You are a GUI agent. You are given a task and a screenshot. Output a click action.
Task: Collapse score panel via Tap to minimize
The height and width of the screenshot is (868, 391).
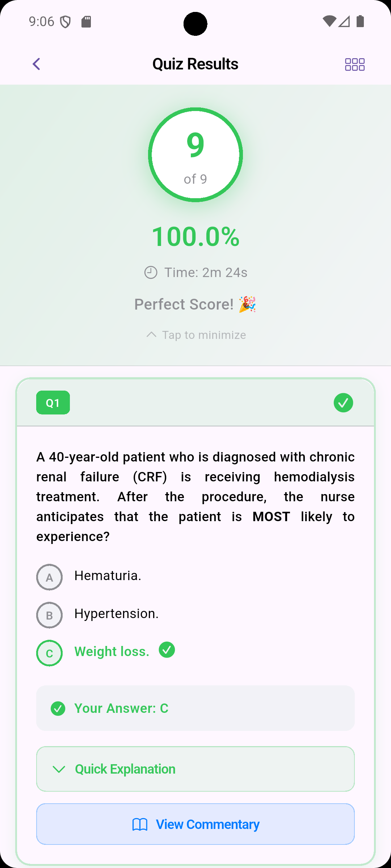(x=195, y=335)
